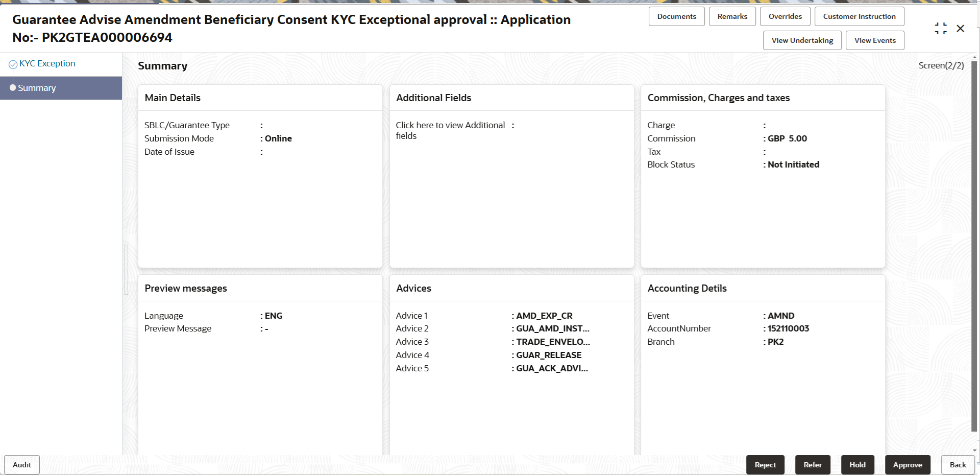Click here to view Additional fields
The image size is (980, 475).
click(x=450, y=130)
